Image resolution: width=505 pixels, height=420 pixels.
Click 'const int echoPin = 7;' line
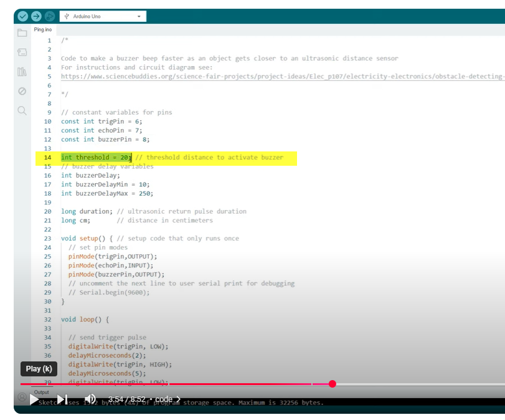point(101,130)
